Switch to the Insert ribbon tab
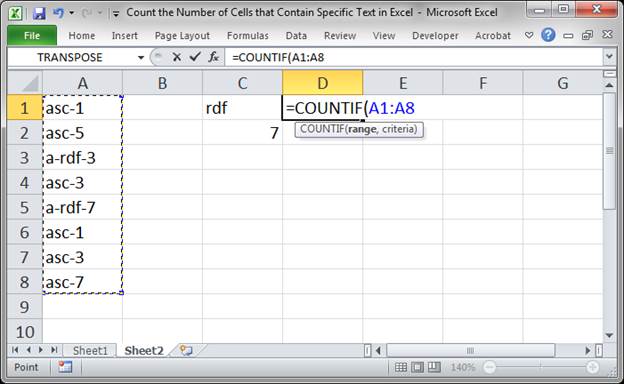 (125, 35)
